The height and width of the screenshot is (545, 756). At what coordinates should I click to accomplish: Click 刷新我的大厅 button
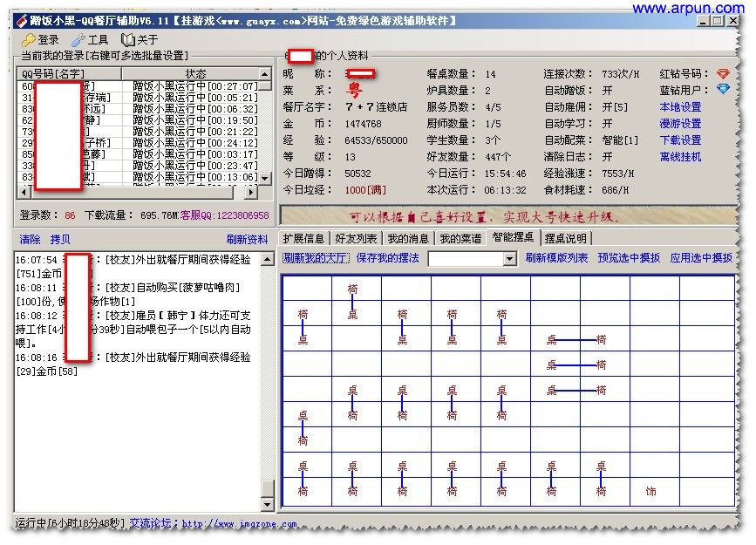coord(316,258)
